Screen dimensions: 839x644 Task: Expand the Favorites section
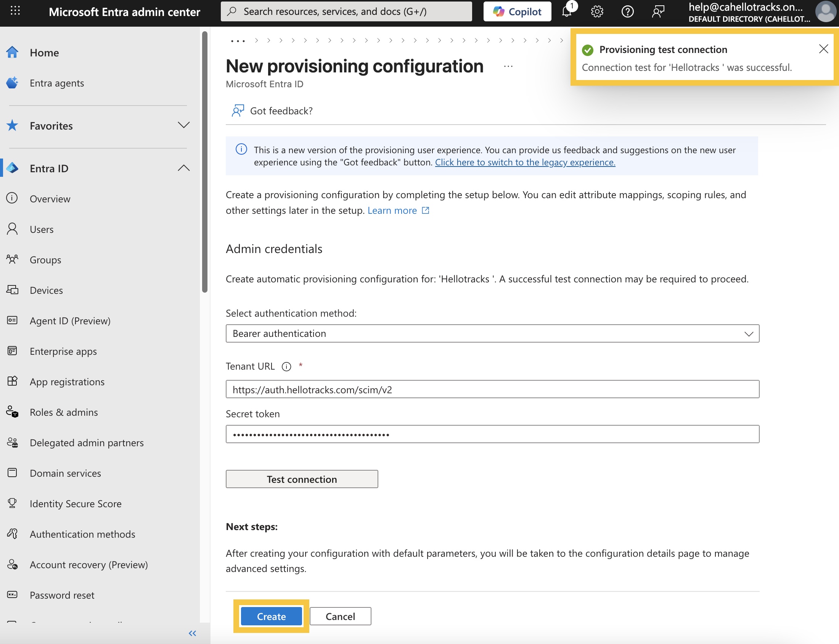click(184, 125)
